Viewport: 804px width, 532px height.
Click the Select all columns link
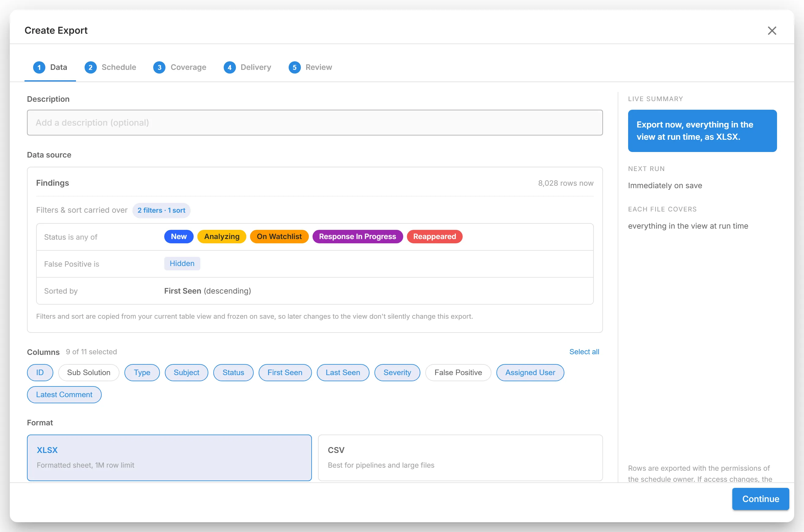tap(584, 352)
